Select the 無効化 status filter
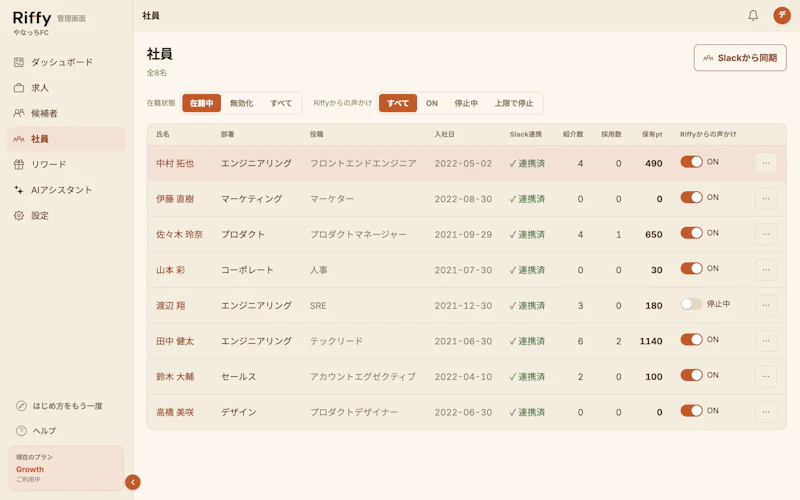This screenshot has height=500, width=800. tap(241, 103)
